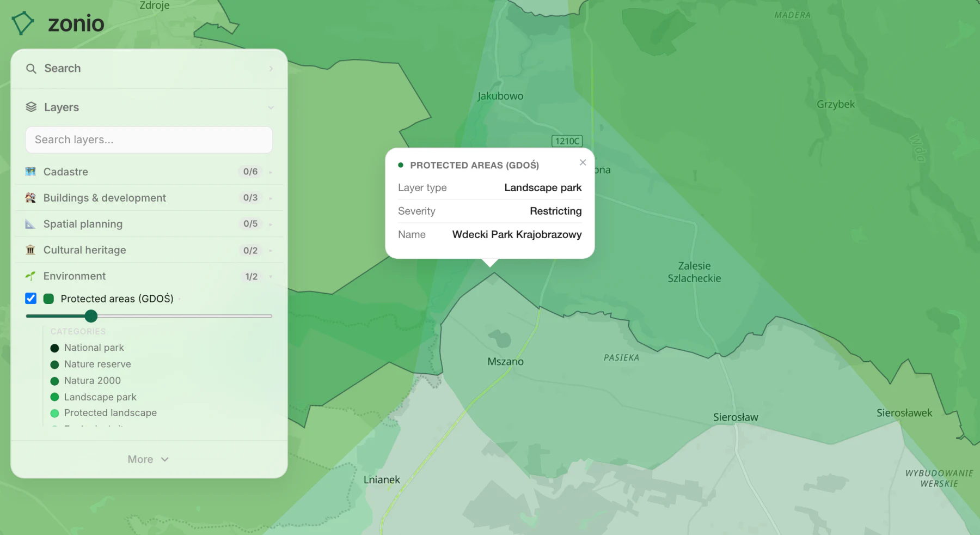
Task: Click the zonio logo icon
Action: [x=23, y=23]
